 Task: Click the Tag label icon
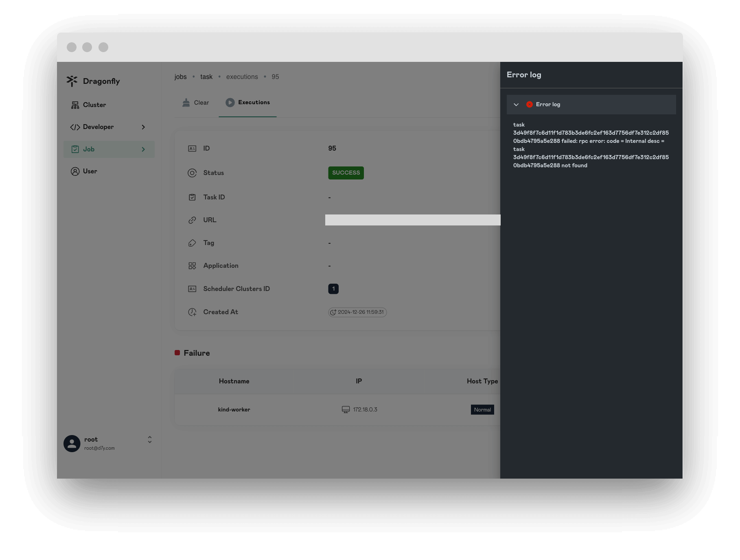[192, 243]
